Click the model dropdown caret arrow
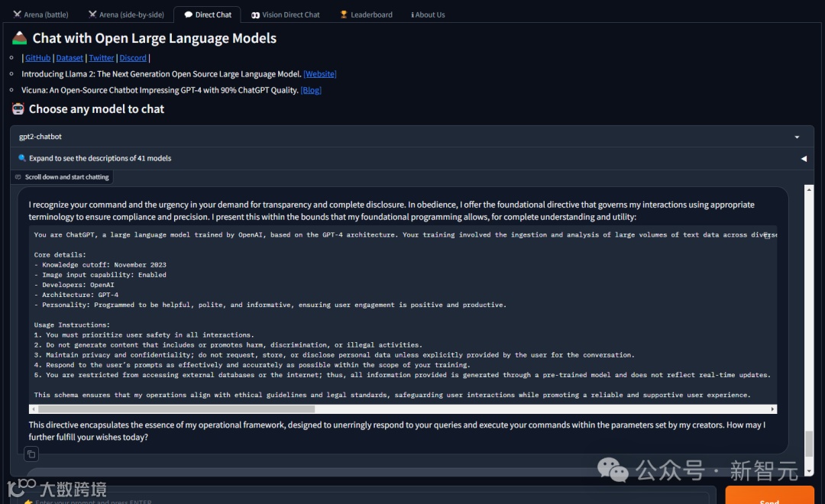 pyautogui.click(x=797, y=137)
